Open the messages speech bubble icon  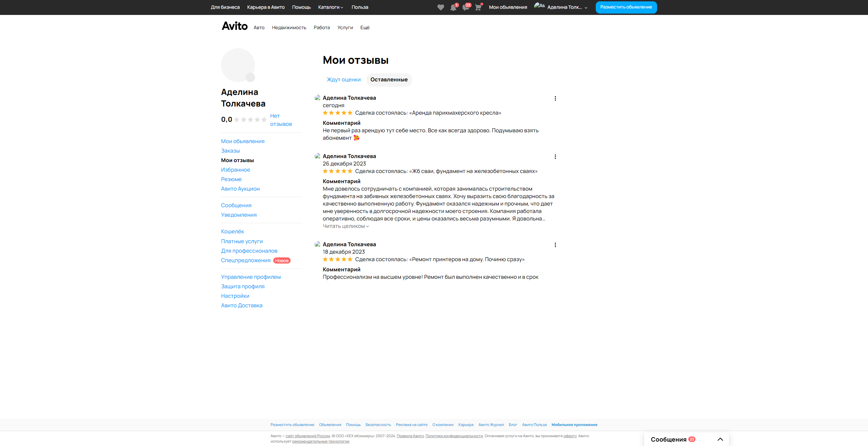pos(466,7)
